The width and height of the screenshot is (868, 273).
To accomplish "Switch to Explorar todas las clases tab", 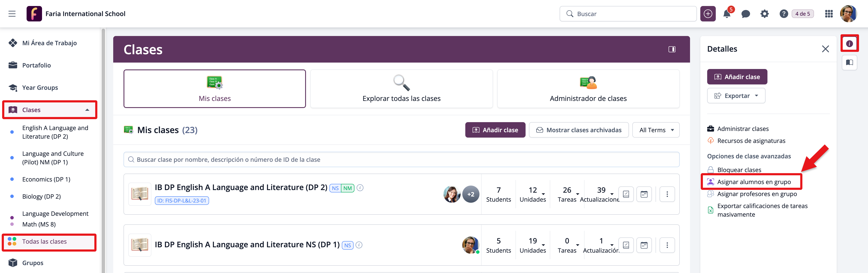I will click(x=401, y=89).
